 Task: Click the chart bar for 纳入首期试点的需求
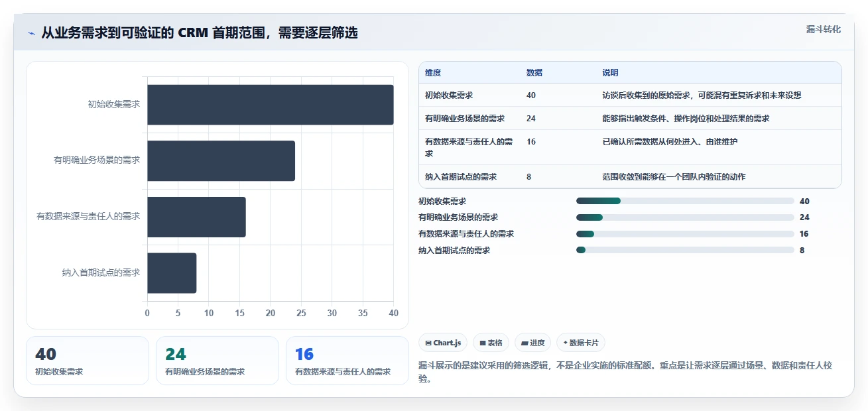click(172, 272)
